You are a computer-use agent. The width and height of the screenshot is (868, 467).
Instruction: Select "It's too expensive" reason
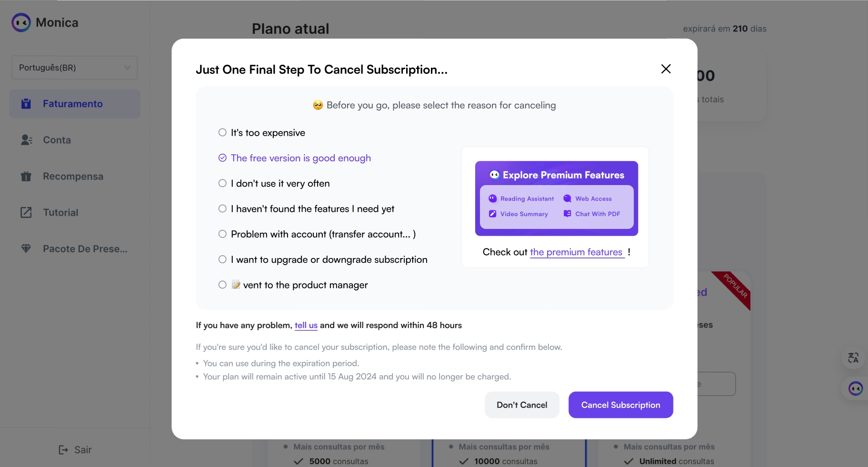[x=261, y=133]
